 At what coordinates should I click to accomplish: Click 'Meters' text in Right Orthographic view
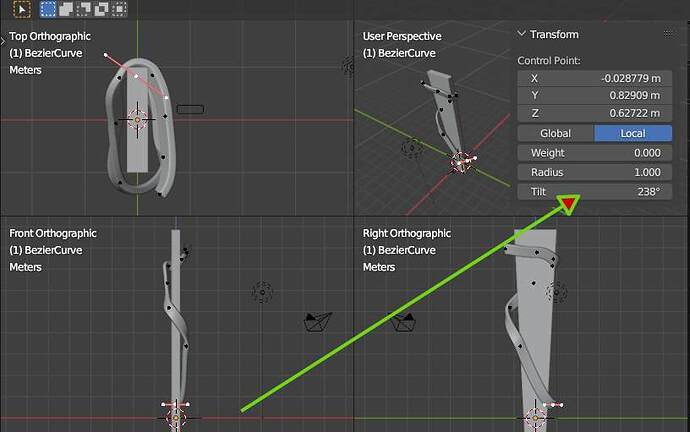click(x=379, y=267)
